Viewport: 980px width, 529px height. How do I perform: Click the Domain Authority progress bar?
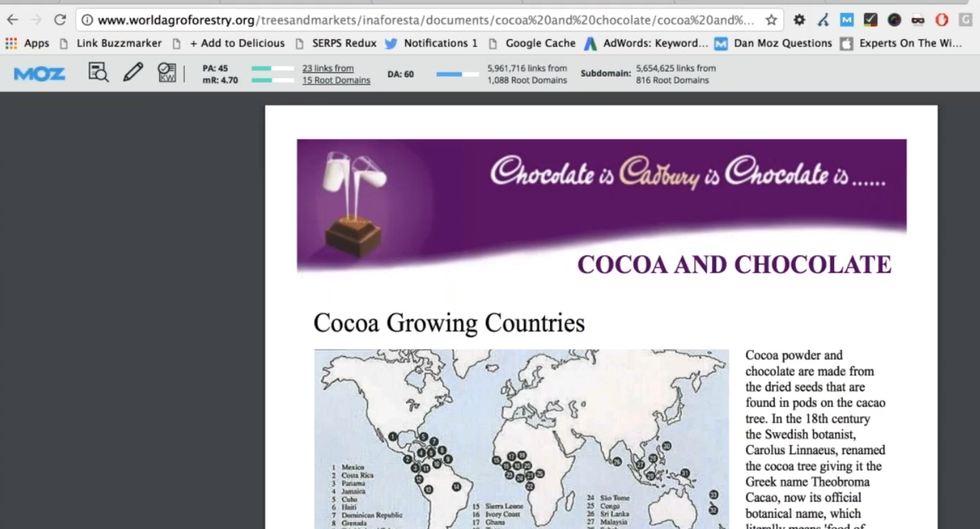pyautogui.click(x=457, y=74)
